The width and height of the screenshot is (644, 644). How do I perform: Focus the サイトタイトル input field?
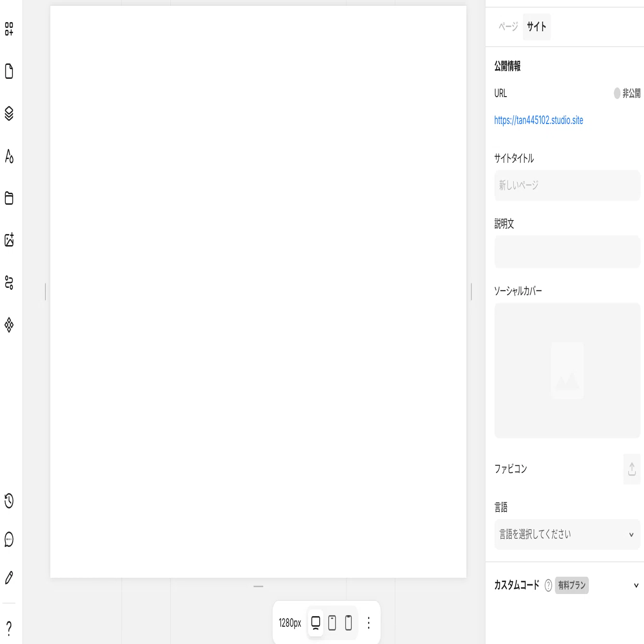[x=567, y=186]
